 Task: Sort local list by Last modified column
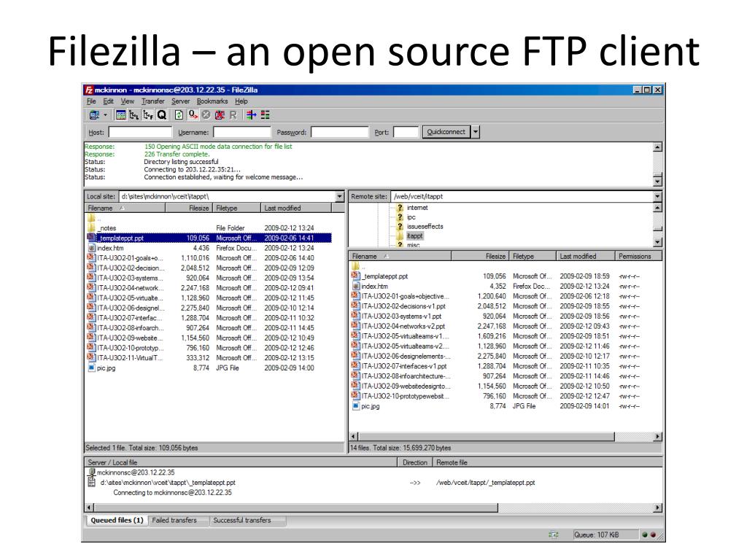[296, 208]
